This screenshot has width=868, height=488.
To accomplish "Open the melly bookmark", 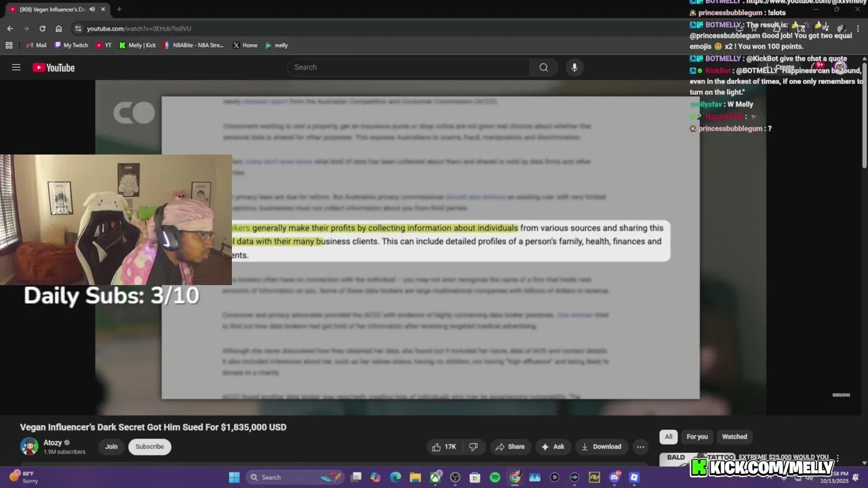I will pyautogui.click(x=276, y=45).
